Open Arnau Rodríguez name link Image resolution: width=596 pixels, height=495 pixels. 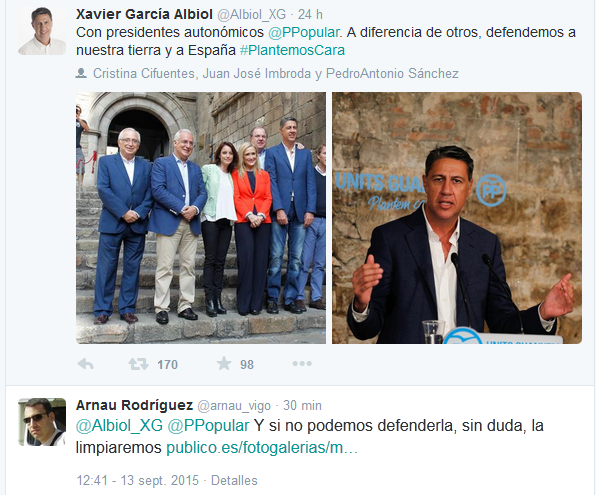135,405
